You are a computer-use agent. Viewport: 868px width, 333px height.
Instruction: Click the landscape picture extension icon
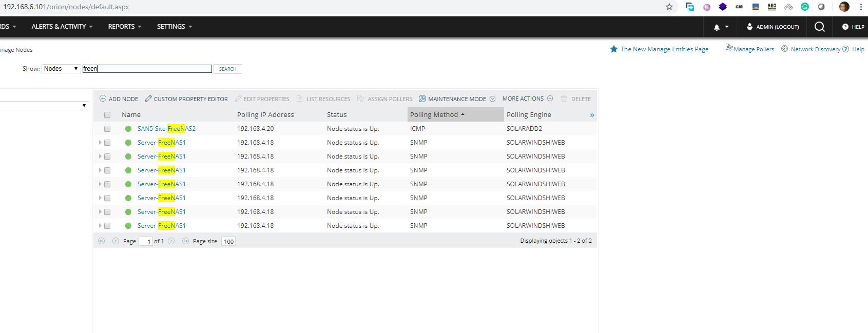(756, 7)
